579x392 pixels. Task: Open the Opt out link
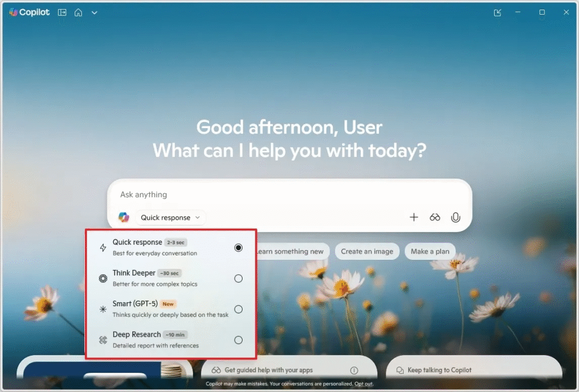(x=364, y=384)
